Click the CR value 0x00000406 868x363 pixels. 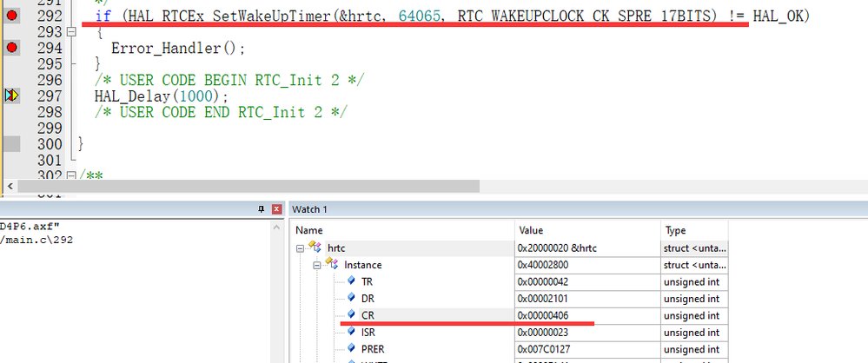543,315
